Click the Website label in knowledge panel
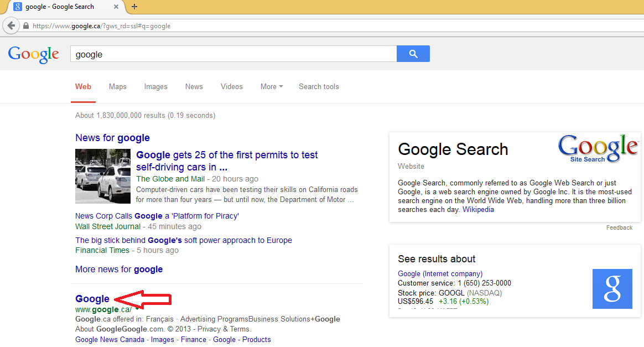Screen dimensions: 644x347 click(x=411, y=167)
